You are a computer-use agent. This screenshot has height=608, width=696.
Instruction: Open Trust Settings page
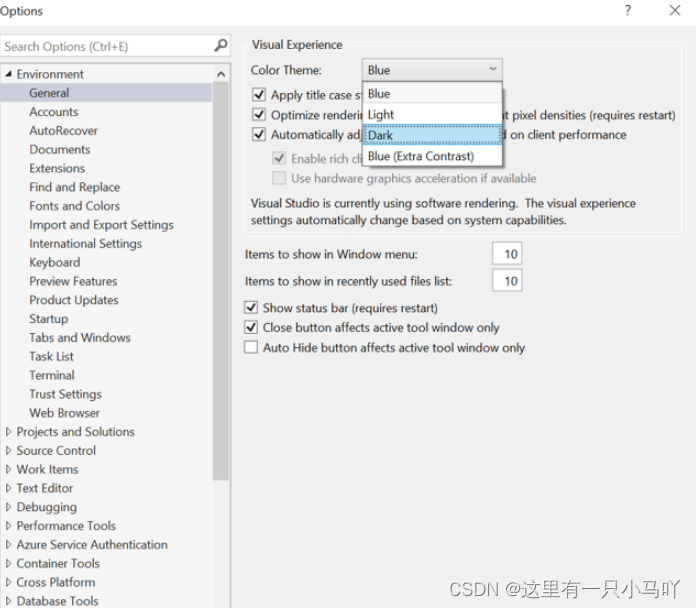click(x=66, y=394)
